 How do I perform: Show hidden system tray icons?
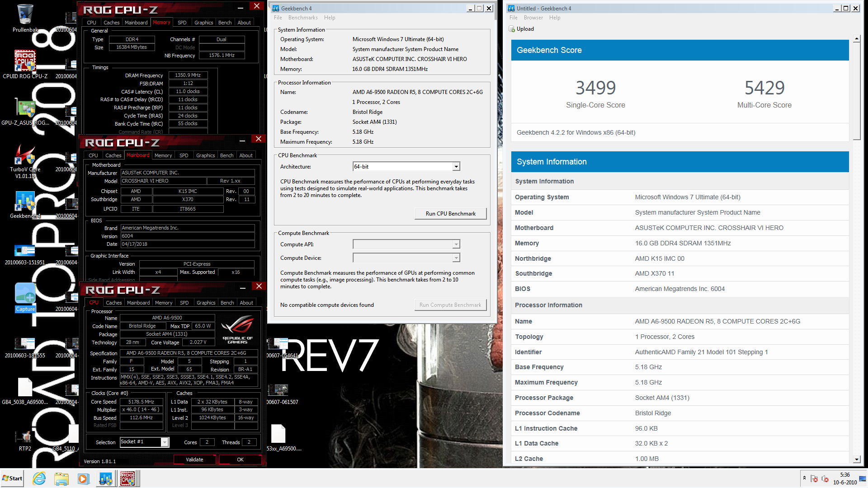pos(804,478)
